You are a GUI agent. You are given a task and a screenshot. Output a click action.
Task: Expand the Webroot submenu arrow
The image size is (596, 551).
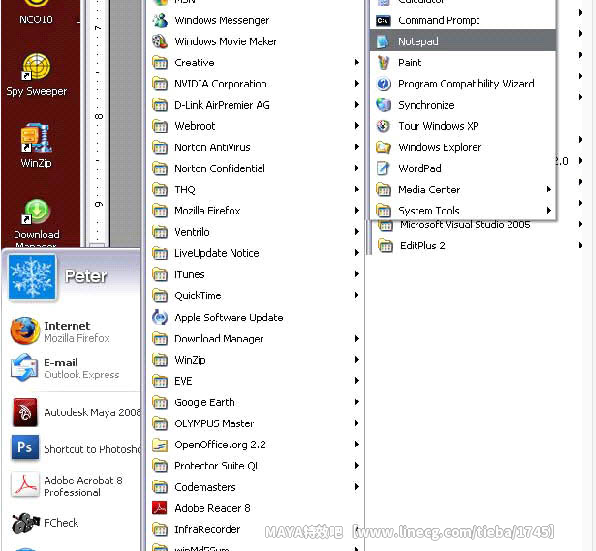(357, 126)
